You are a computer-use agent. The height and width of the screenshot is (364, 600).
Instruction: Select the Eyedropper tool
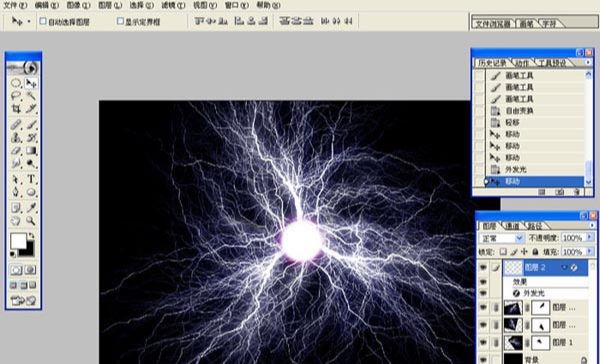(31, 208)
